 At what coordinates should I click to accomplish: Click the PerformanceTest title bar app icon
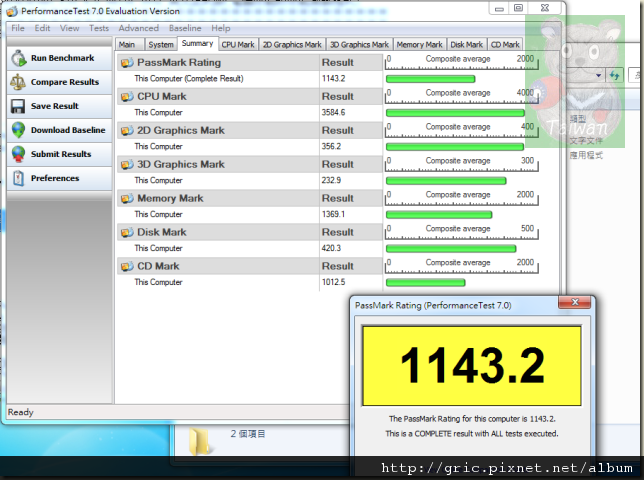coord(12,11)
